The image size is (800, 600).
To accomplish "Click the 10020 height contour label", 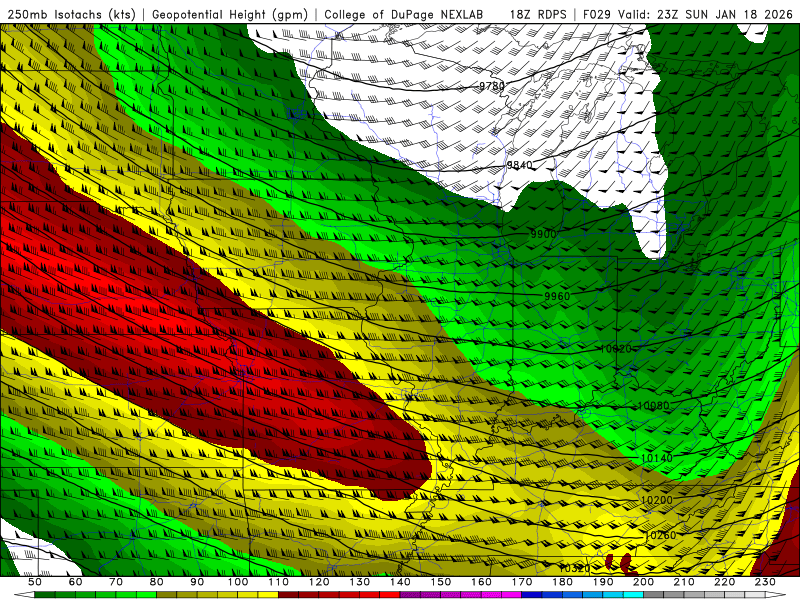I will 616,349.
